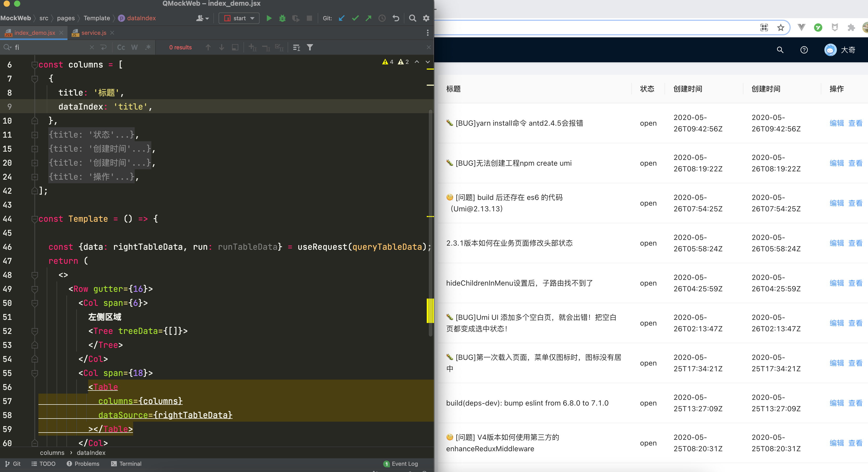Toggle Match Case (Cc) in find bar
Viewport: 868px width, 472px height.
click(121, 48)
